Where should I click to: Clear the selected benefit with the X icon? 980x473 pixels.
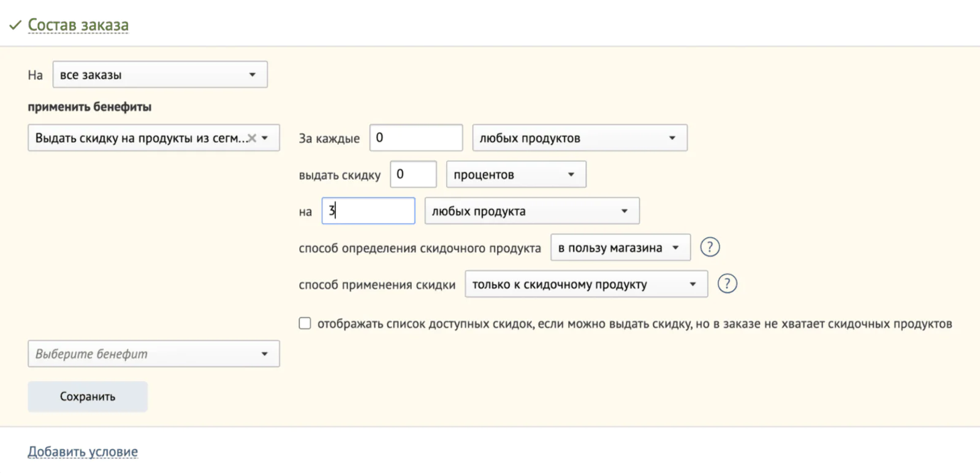[251, 138]
